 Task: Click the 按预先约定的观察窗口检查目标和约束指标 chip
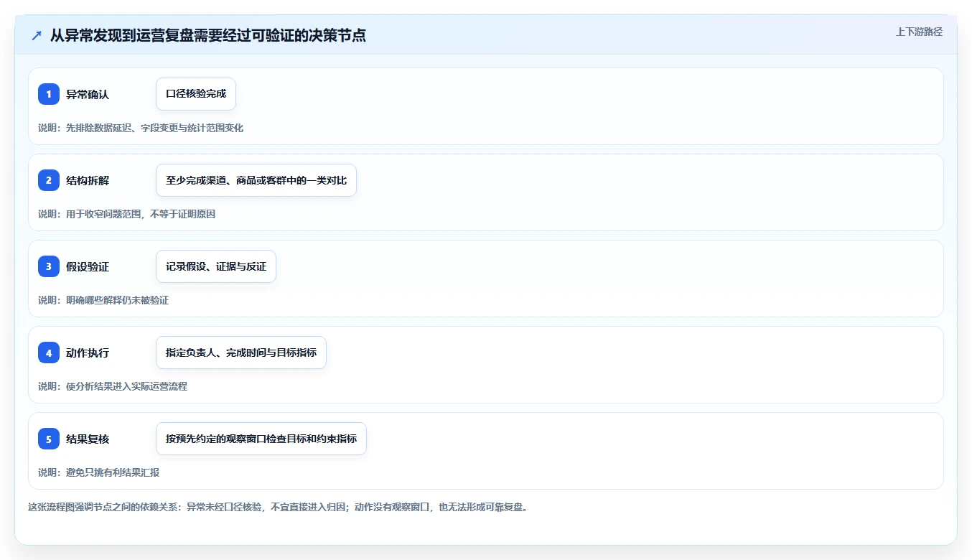coord(261,439)
